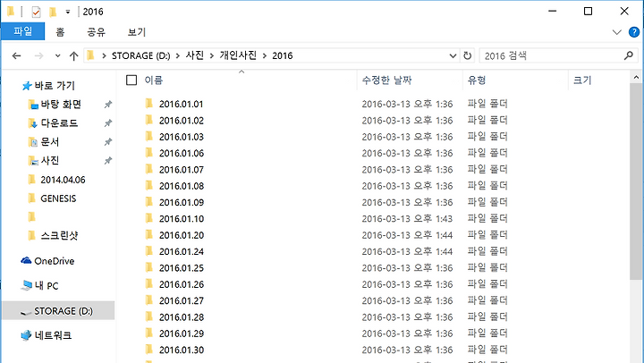Select 바로 가기 in the navigation pane
Viewport: 644px width, 363px height.
click(49, 86)
